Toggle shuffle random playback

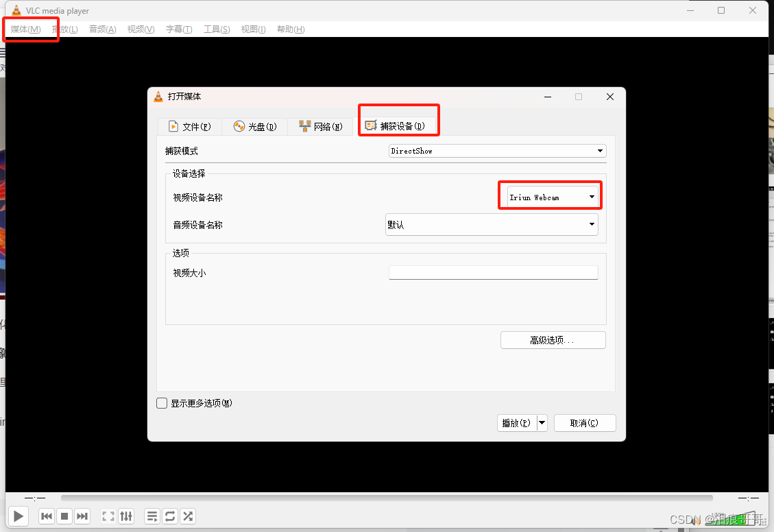pos(188,516)
